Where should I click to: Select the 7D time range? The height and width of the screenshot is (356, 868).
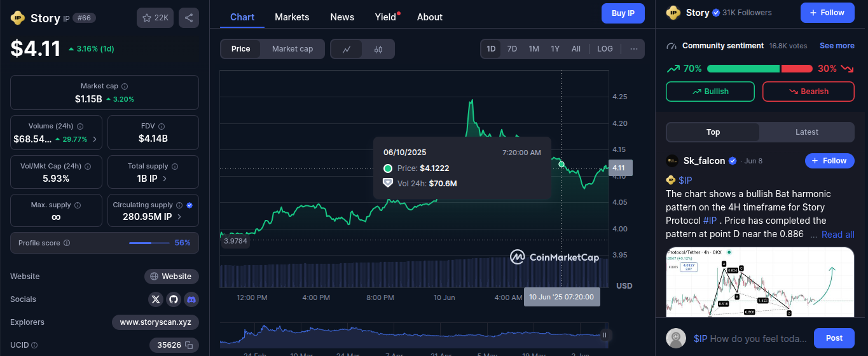coord(512,49)
